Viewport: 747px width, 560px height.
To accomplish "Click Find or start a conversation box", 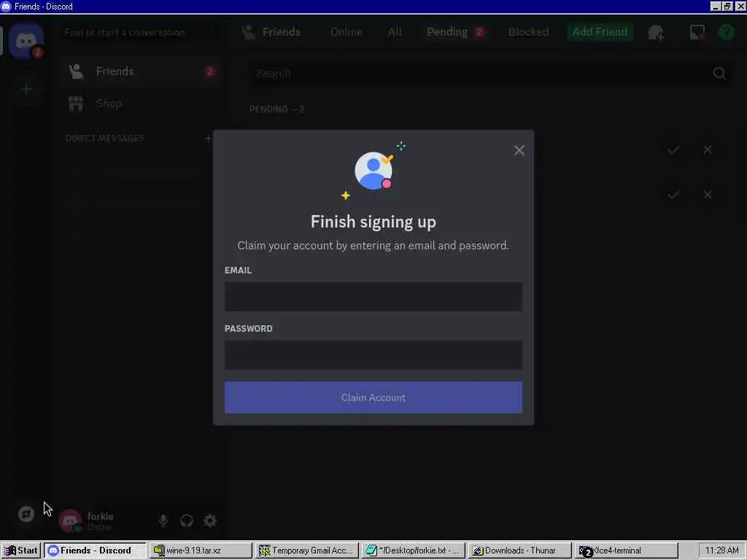I will pos(141,32).
